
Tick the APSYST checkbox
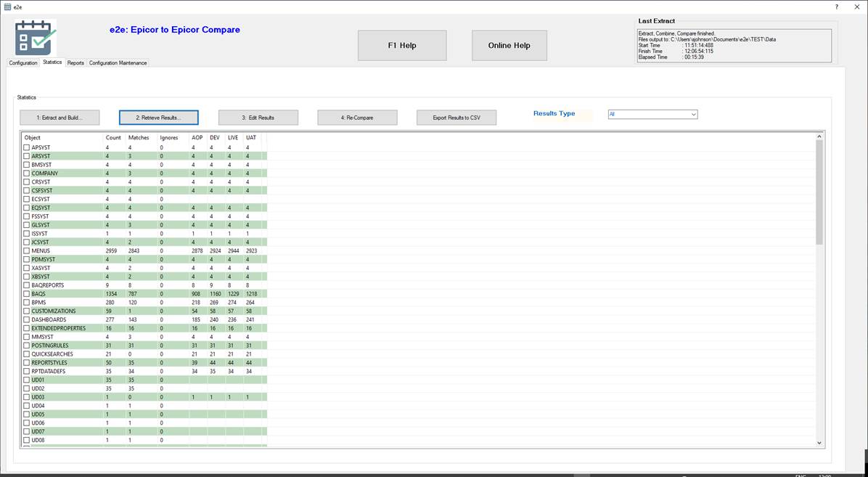(27, 147)
